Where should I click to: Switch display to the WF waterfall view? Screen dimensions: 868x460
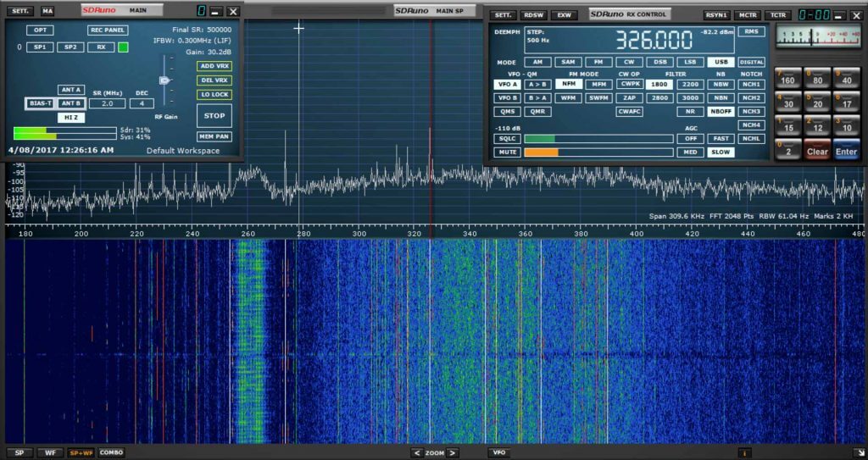pyautogui.click(x=49, y=453)
